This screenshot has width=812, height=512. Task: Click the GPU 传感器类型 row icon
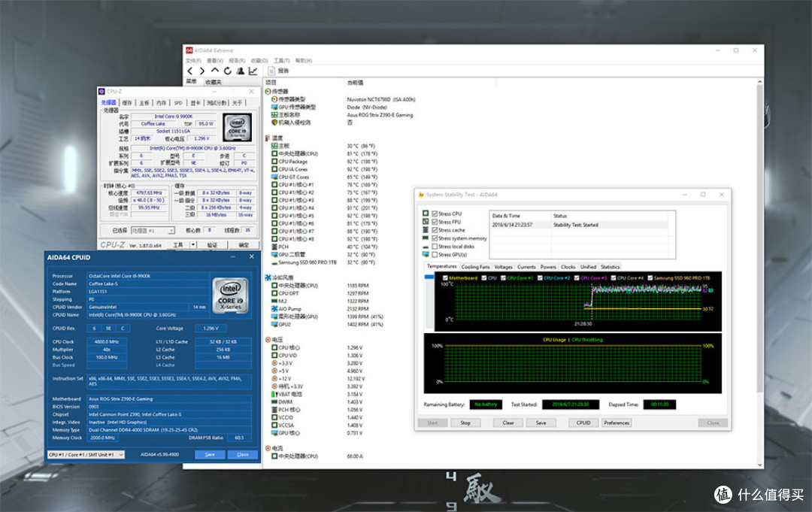pyautogui.click(x=274, y=107)
